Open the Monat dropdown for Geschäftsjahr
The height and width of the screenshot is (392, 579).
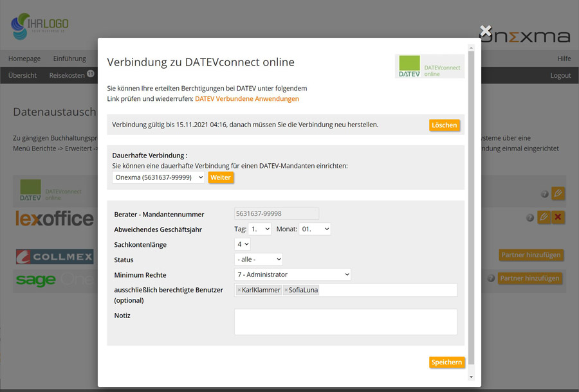point(315,229)
